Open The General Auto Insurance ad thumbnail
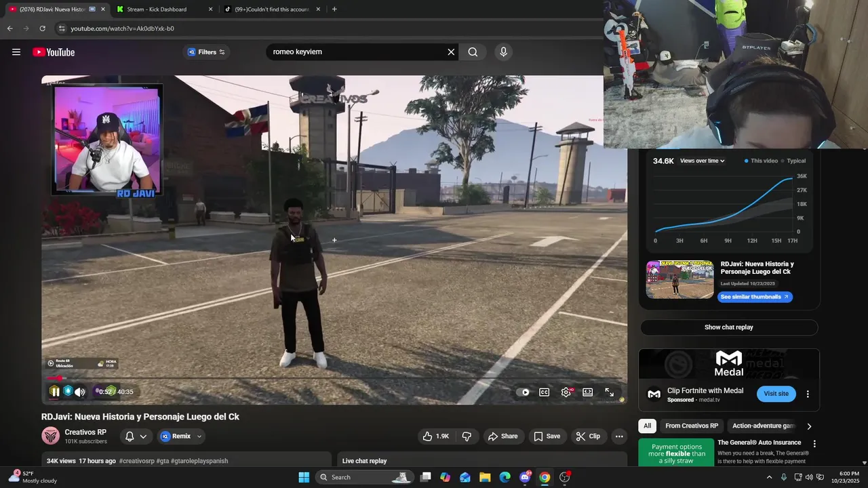 (x=676, y=452)
